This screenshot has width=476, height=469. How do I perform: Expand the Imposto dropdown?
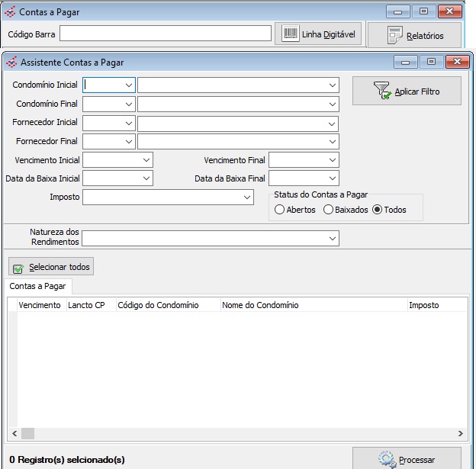pyautogui.click(x=247, y=198)
